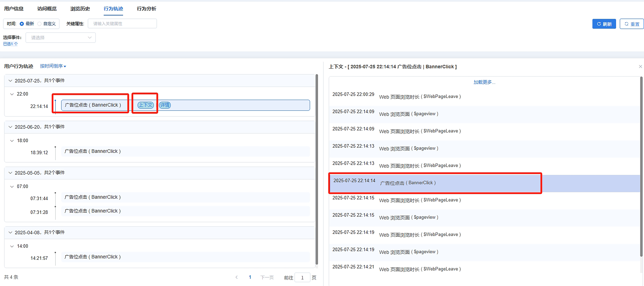Click the 上下文 tag on BannerClick row
644x286 pixels.
click(146, 105)
